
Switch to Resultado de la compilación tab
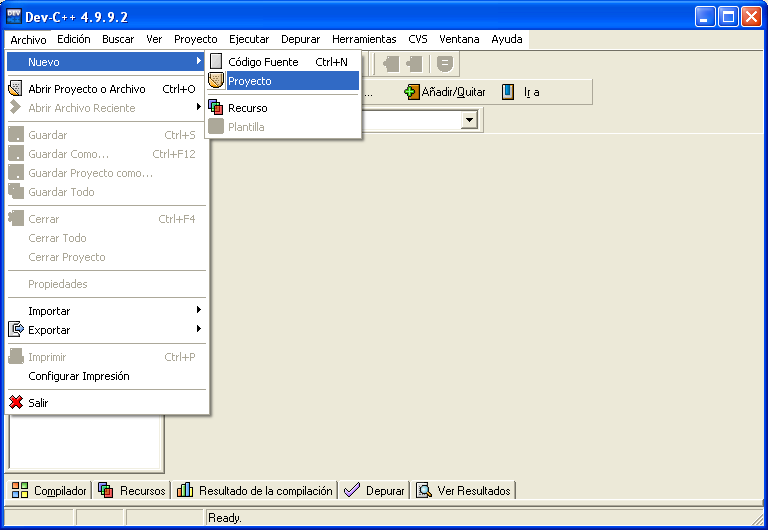pyautogui.click(x=254, y=490)
